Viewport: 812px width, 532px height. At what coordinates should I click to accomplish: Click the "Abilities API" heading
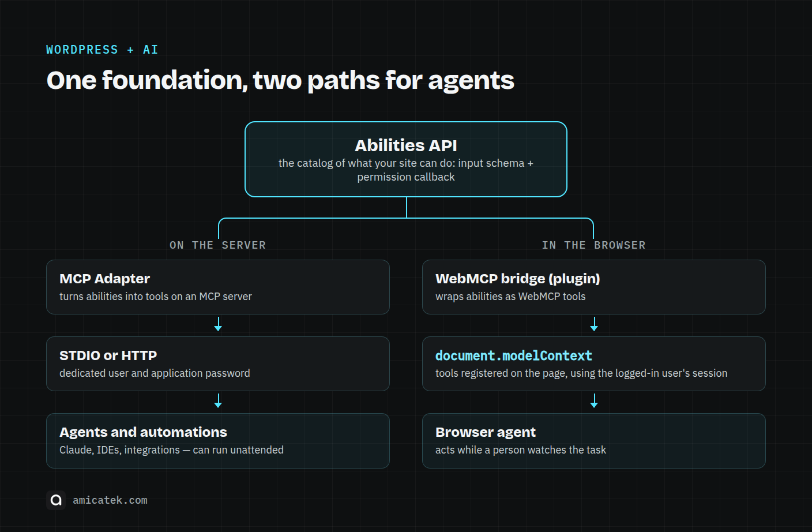click(x=406, y=145)
